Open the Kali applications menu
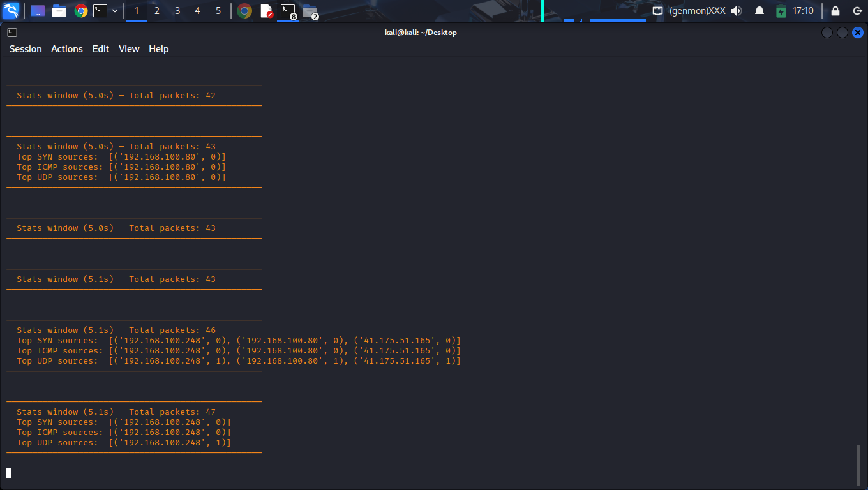 [11, 11]
